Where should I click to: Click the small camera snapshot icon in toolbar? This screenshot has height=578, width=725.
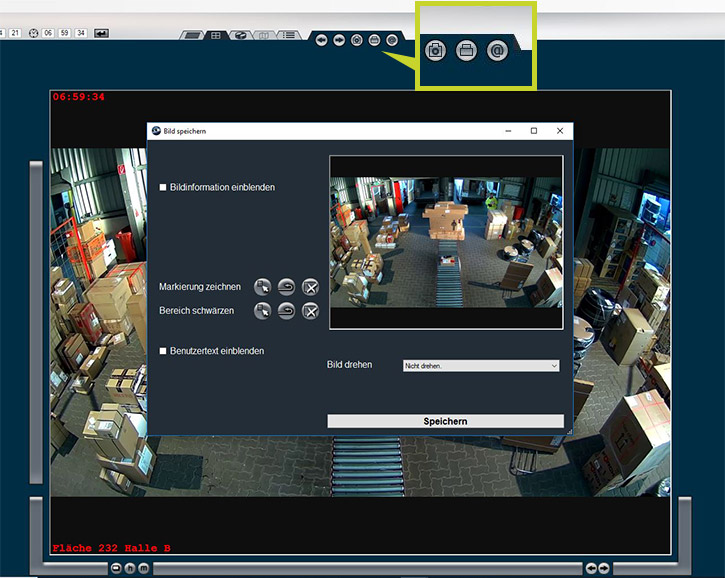356,41
